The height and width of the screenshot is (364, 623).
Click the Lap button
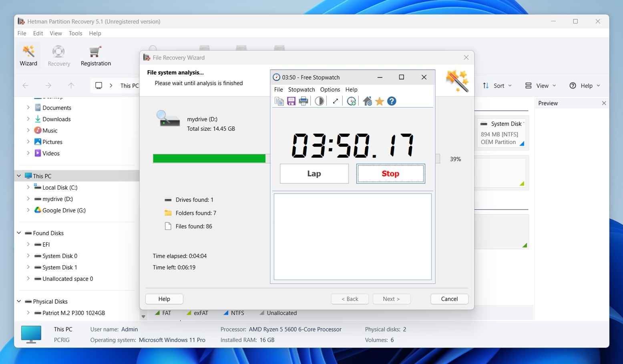tap(314, 174)
